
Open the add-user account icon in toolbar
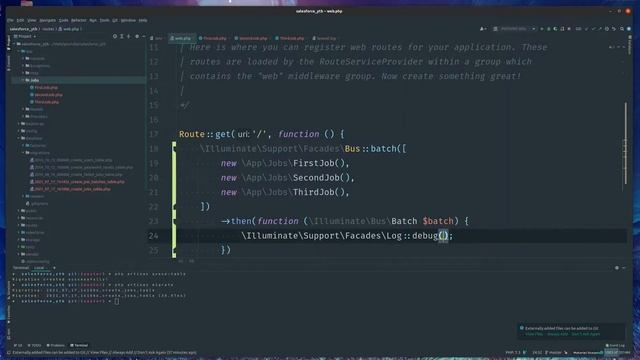(x=483, y=29)
